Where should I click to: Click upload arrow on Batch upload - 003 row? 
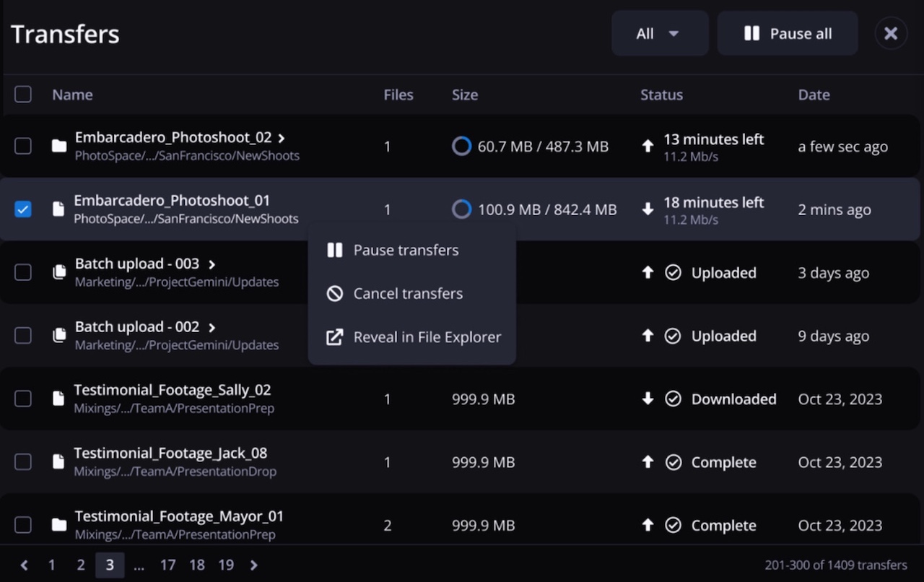coord(648,272)
